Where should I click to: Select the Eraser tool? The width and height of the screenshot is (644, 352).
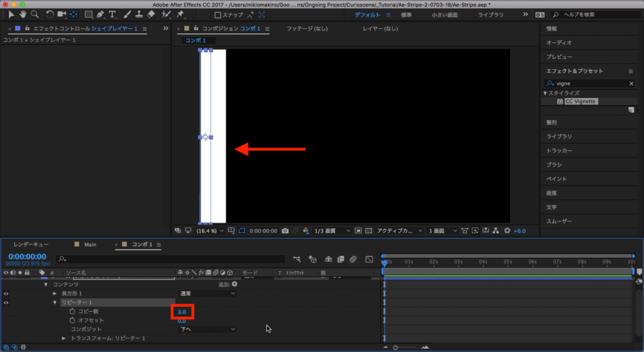tap(151, 14)
